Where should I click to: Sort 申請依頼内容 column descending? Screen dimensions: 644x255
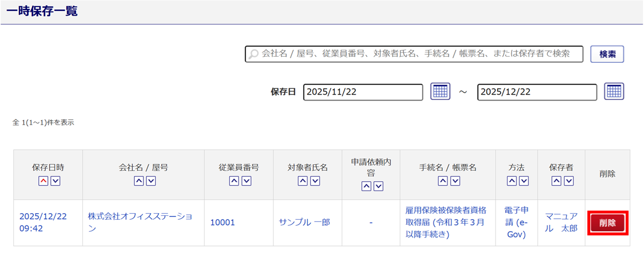378,186
